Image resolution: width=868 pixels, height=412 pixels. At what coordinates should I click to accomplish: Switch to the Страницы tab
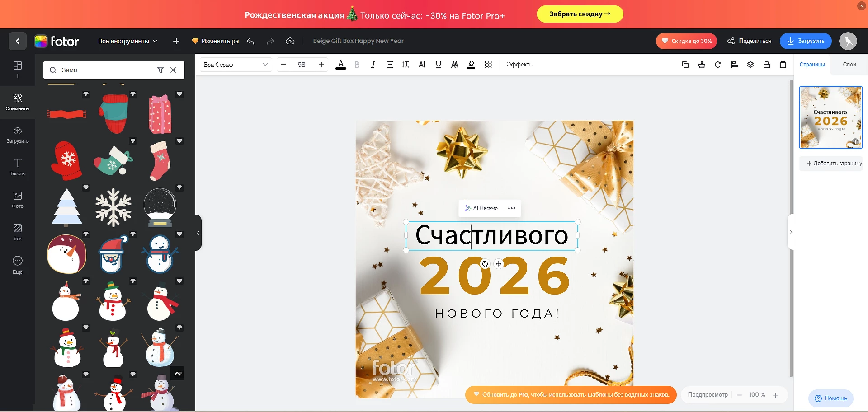pyautogui.click(x=812, y=65)
